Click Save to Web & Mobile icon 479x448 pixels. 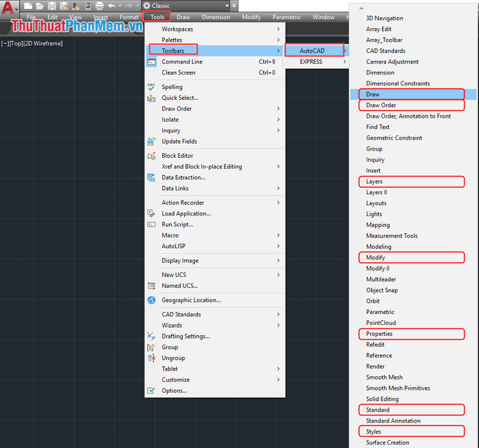click(88, 5)
